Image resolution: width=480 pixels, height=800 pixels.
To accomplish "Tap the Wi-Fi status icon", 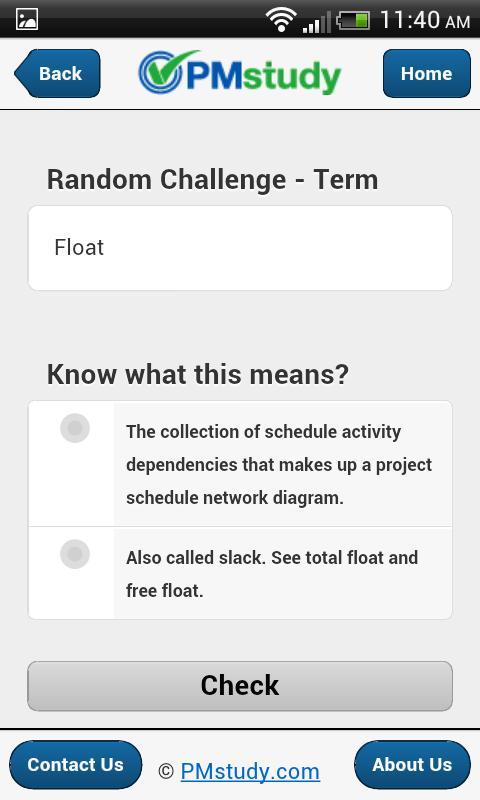I will click(280, 20).
